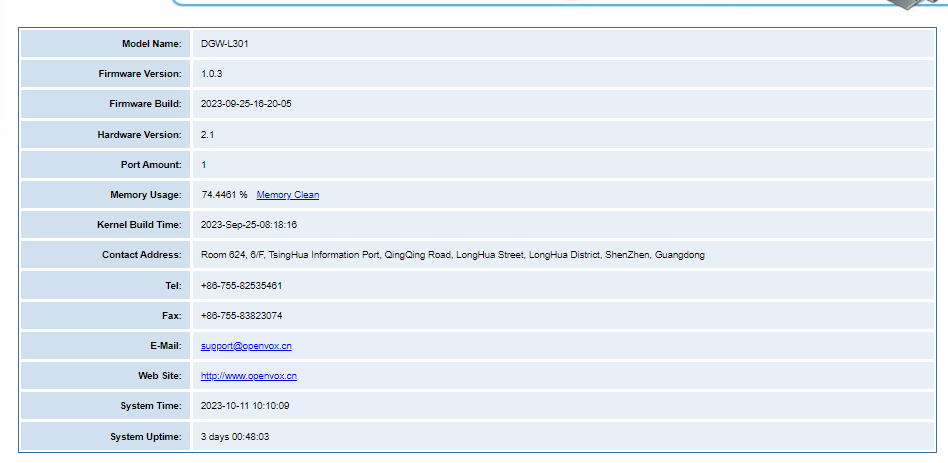Viewport: 948px width, 463px height.
Task: Click the Firmware Build label
Action: point(146,104)
